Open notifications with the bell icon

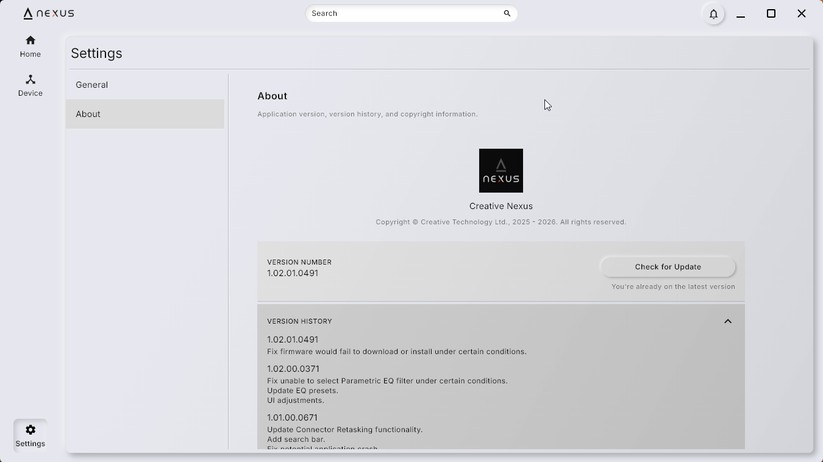713,14
